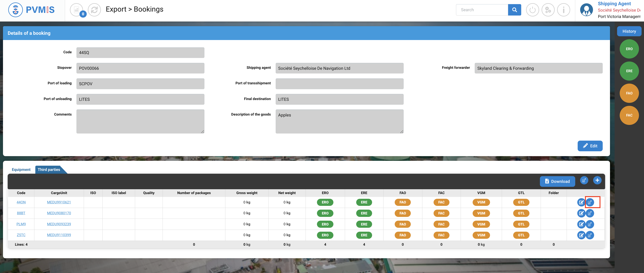The height and width of the screenshot is (273, 644).
Task: Select the Third parties tab
Action: pos(49,170)
